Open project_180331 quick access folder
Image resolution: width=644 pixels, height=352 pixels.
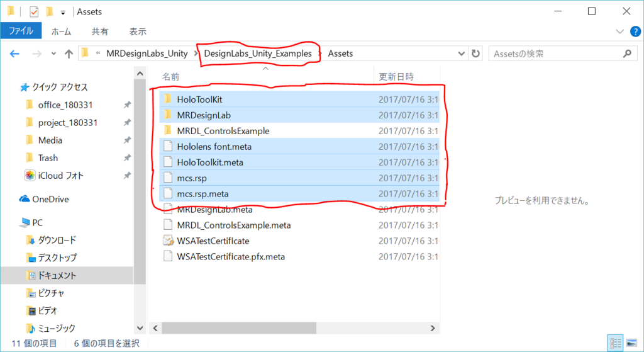(68, 123)
